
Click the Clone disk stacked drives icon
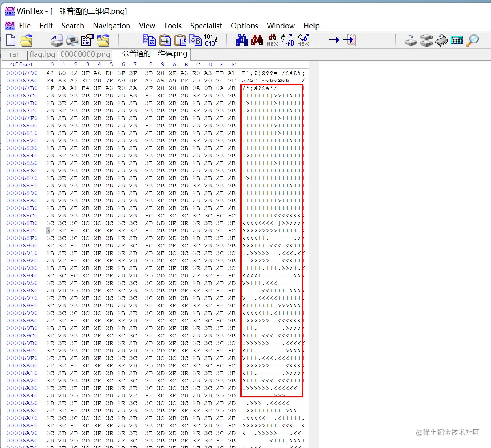(x=426, y=40)
